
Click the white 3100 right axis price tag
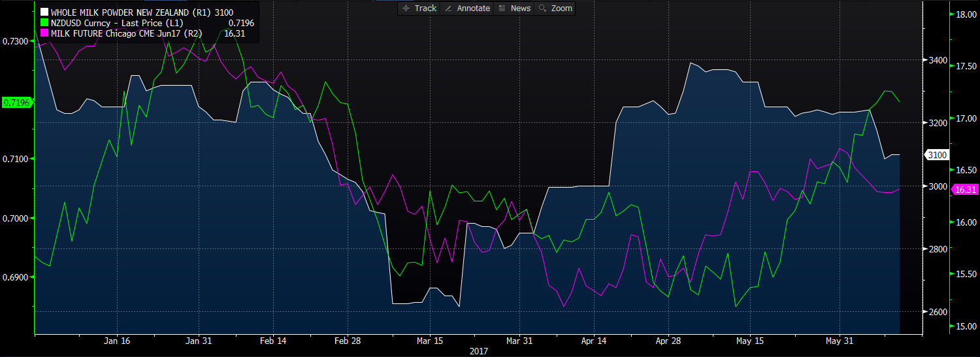pyautogui.click(x=938, y=155)
